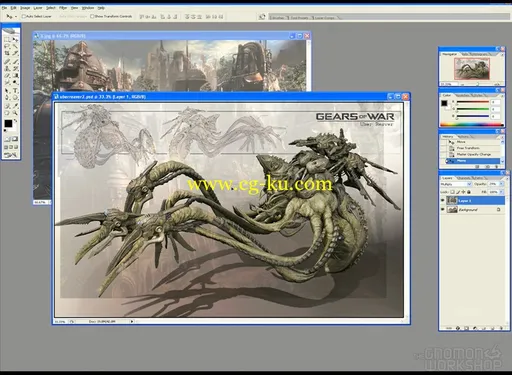The width and height of the screenshot is (512, 375).
Task: Select the Dodge tool
Action: tap(15, 82)
